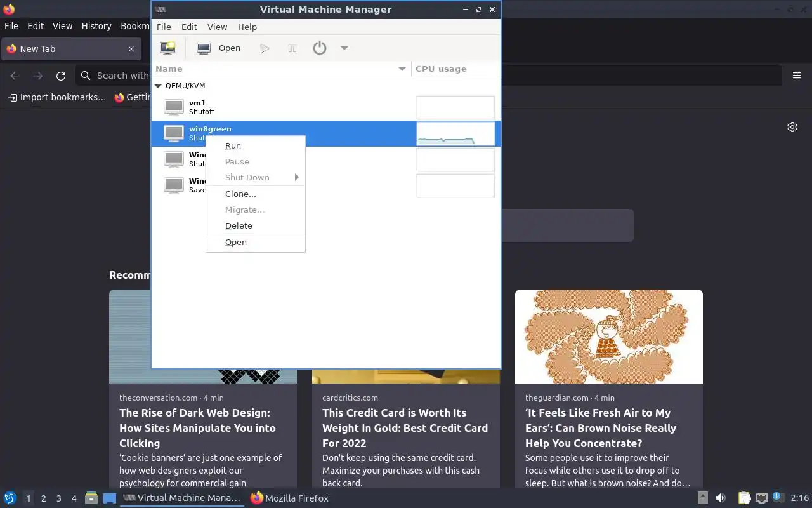Click the 2:16 clock in the taskbar
812x508 pixels.
(x=799, y=498)
